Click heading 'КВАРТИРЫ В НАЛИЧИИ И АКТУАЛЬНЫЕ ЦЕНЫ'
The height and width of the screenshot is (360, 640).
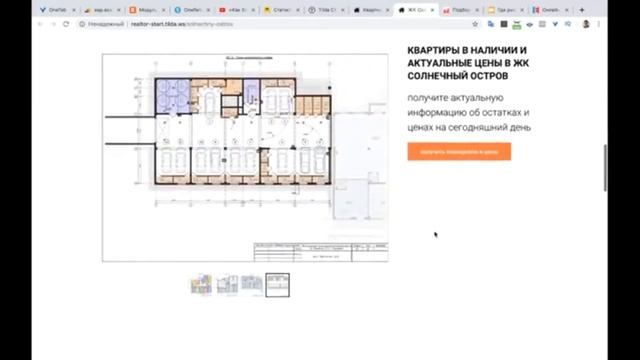click(468, 63)
